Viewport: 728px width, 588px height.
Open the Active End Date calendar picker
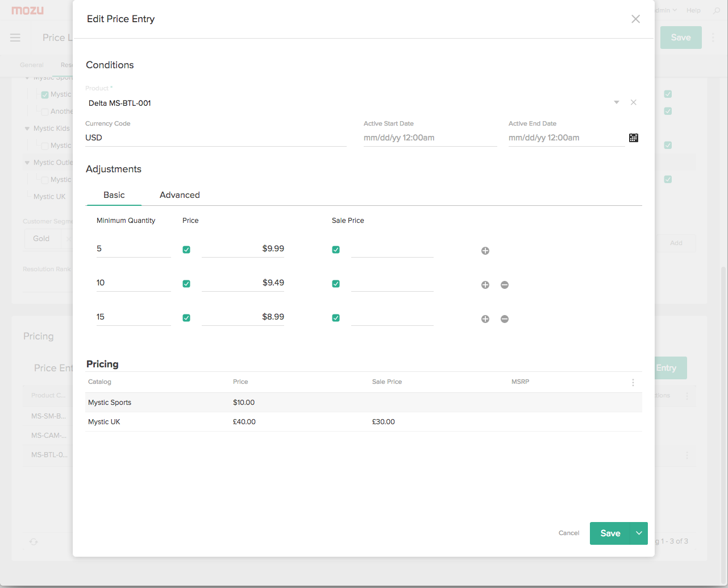[634, 138]
